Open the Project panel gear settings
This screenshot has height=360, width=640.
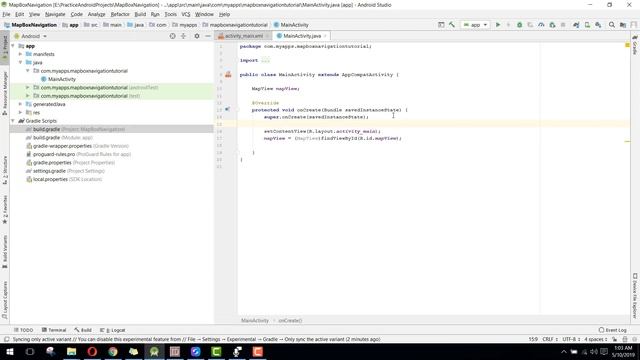pos(197,36)
